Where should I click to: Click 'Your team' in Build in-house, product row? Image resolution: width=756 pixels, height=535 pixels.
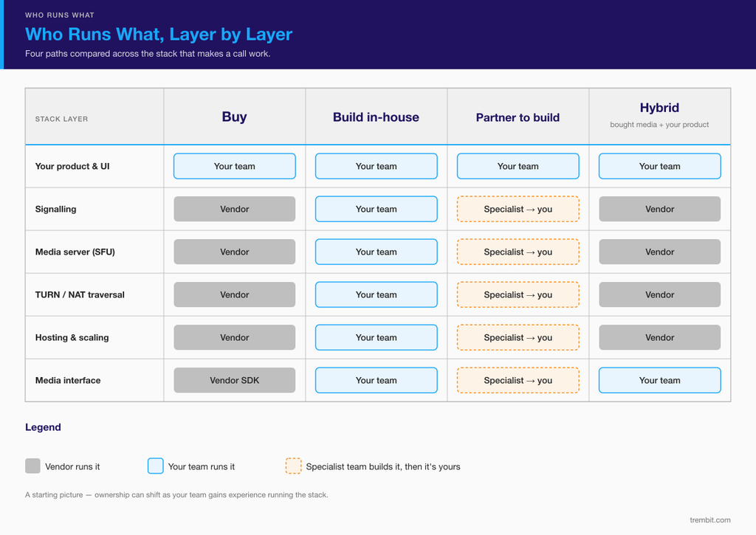point(376,166)
